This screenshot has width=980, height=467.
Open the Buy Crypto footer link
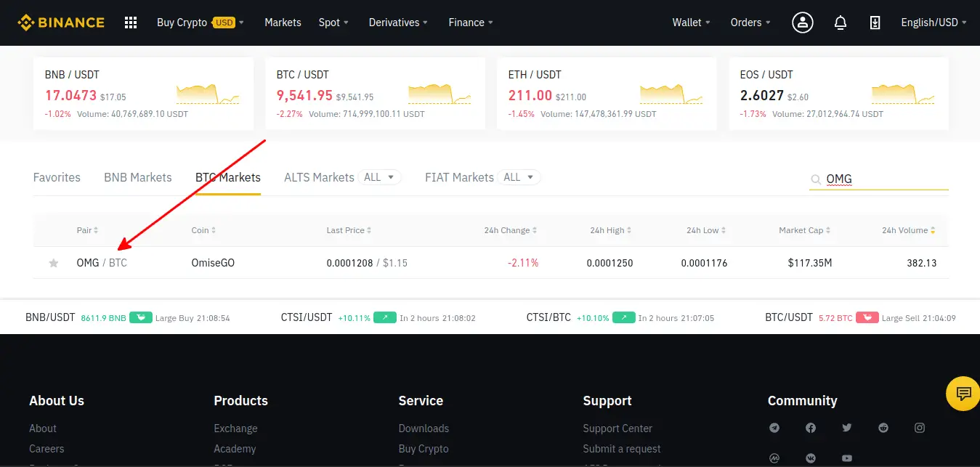point(424,449)
